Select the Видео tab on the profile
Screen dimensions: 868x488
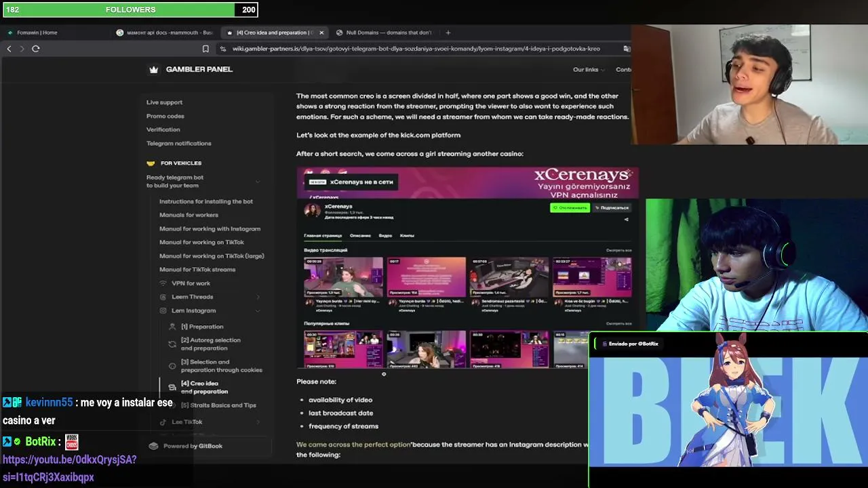tap(385, 236)
